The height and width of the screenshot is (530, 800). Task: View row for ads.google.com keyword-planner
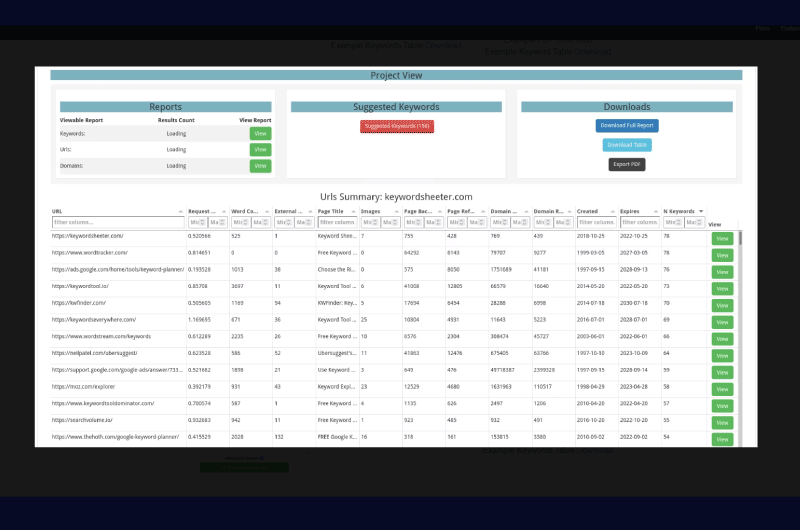[x=722, y=272]
